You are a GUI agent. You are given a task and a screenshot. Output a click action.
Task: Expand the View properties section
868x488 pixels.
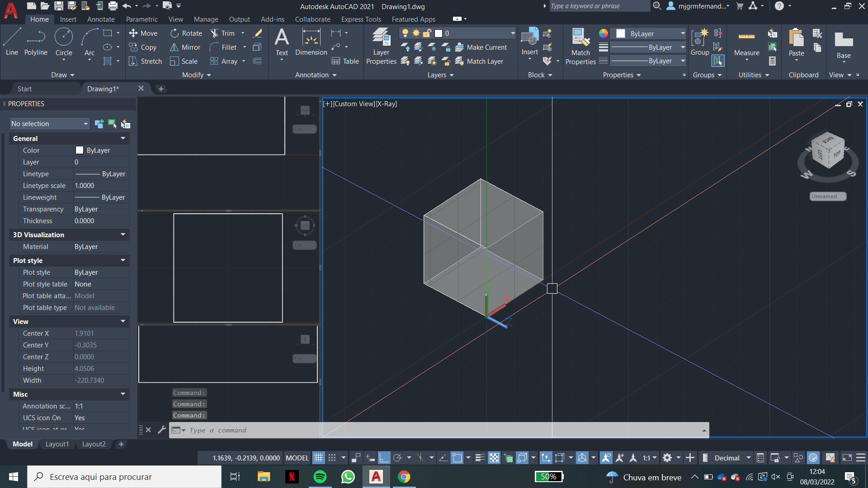click(123, 321)
